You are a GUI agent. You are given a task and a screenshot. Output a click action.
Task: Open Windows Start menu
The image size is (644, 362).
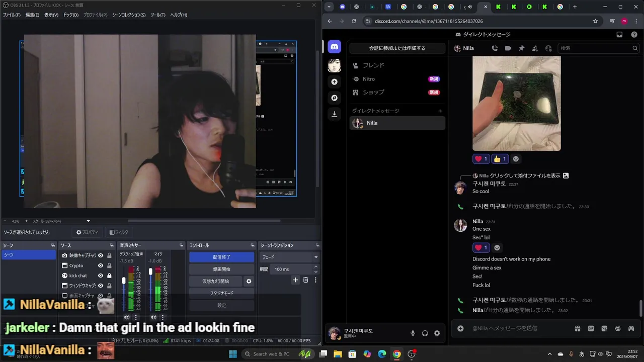[x=233, y=354]
